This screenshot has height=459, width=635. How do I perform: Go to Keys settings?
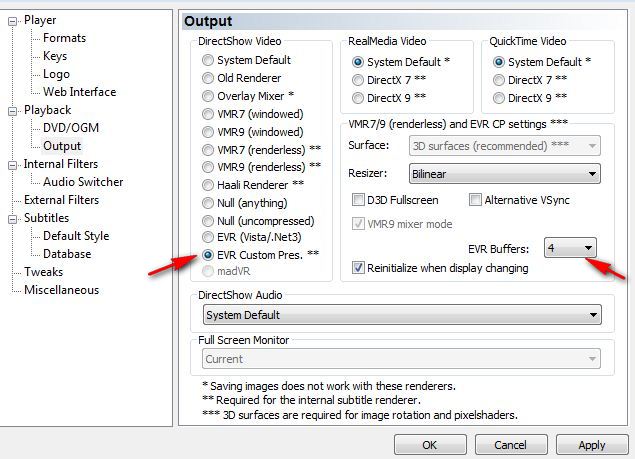[55, 56]
